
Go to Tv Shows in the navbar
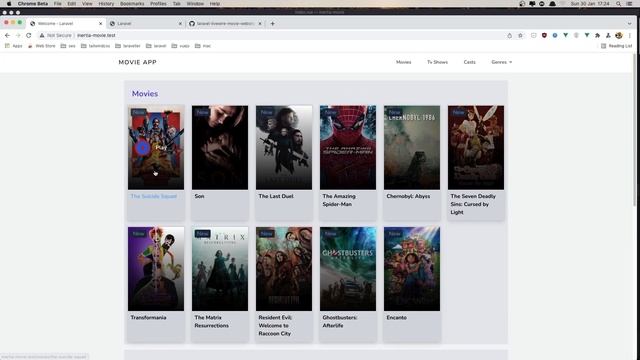click(x=438, y=62)
